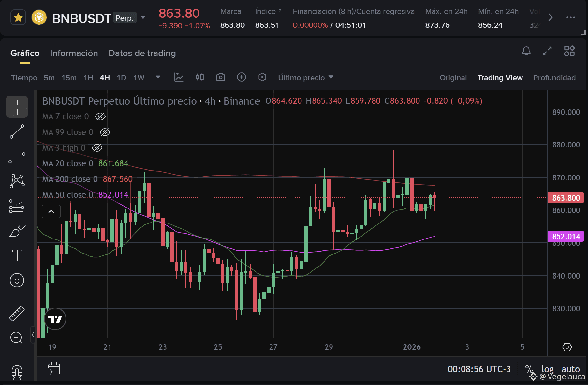Expand more timeframes dropdown arrow

(x=158, y=77)
